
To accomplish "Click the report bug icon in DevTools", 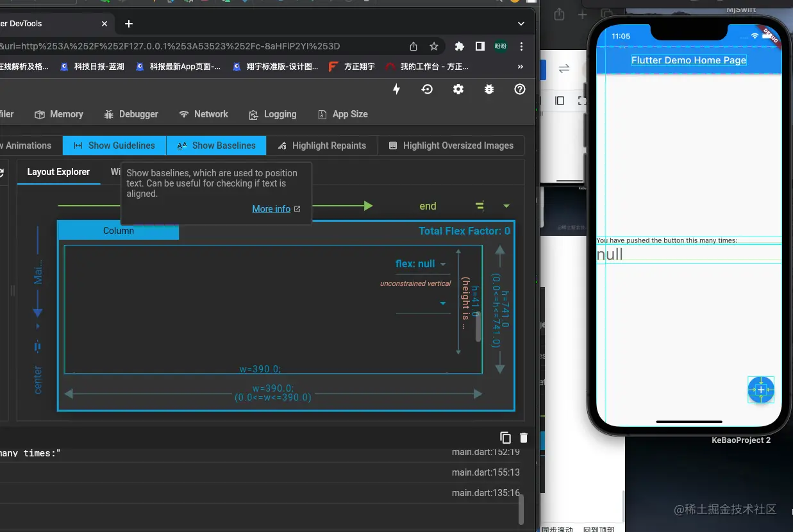I will [x=489, y=90].
